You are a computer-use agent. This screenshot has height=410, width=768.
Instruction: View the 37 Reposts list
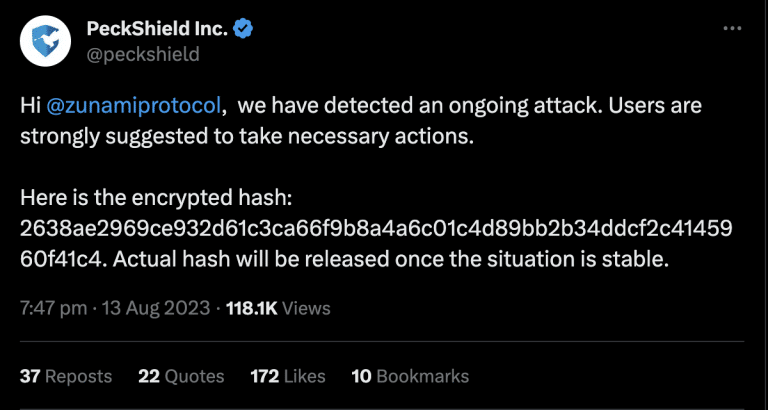pyautogui.click(x=66, y=376)
